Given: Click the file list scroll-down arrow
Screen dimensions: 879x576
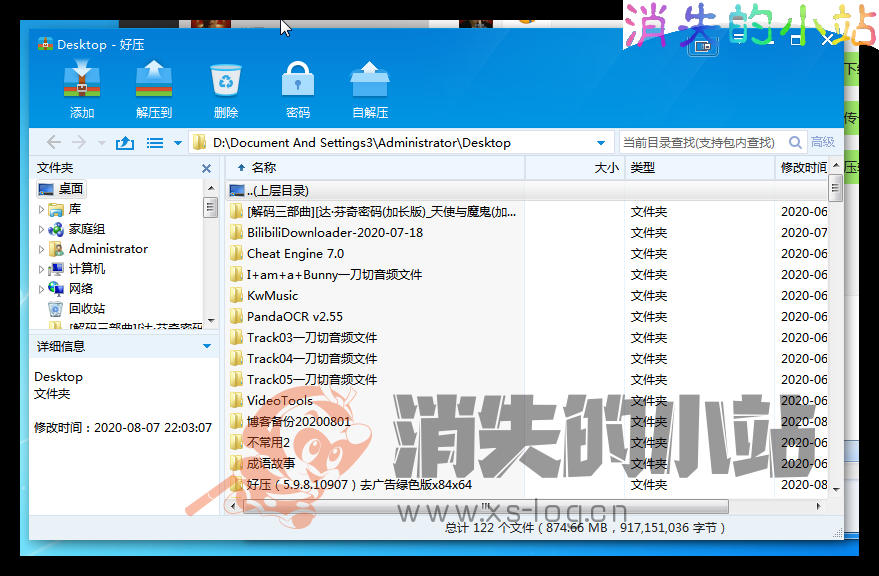Looking at the screenshot, I should click(x=836, y=489).
